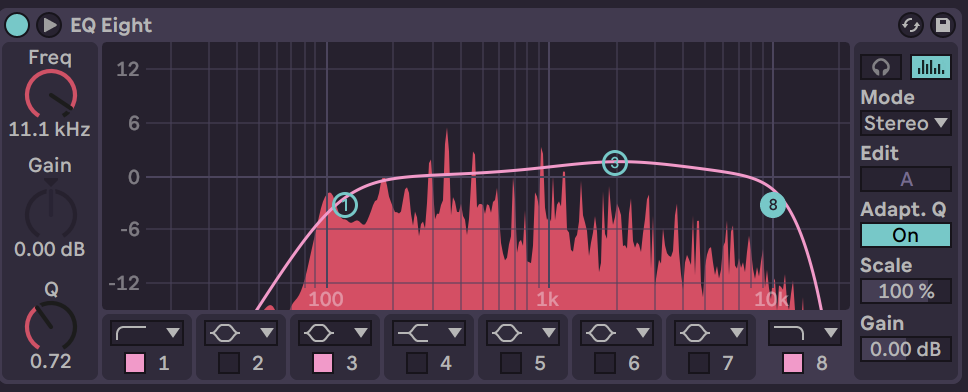The image size is (968, 392).
Task: Click the output Gain 0.00 dB field
Action: tap(906, 349)
